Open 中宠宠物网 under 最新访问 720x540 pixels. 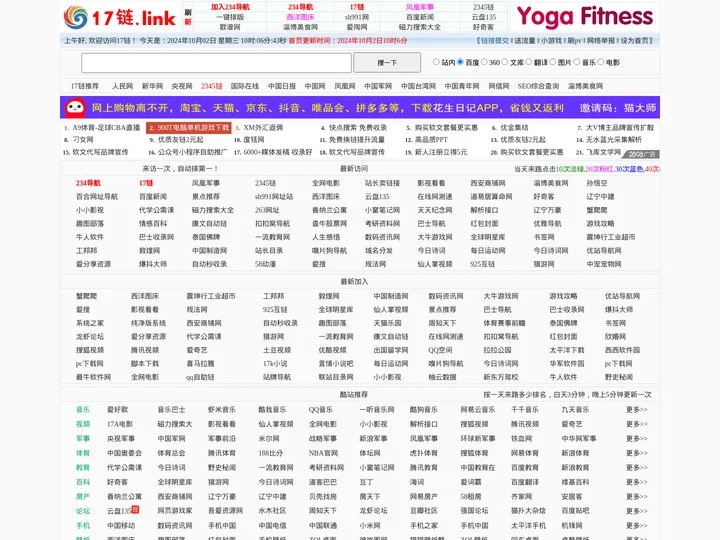[x=604, y=264]
